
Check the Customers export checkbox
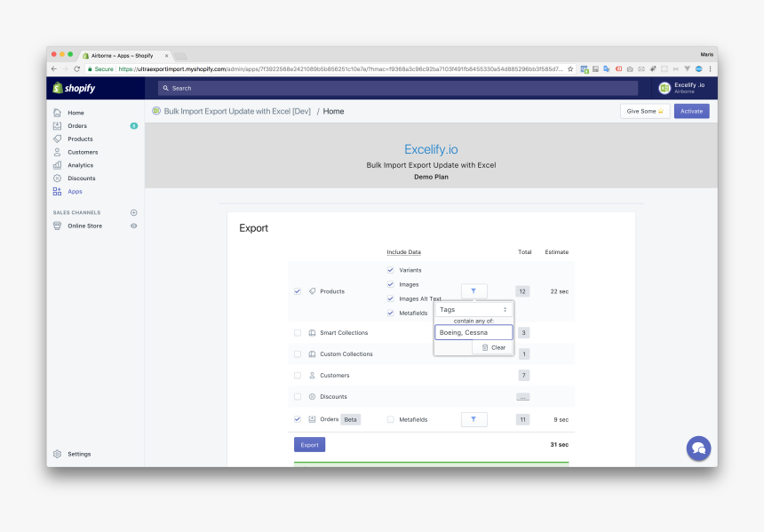pos(298,376)
